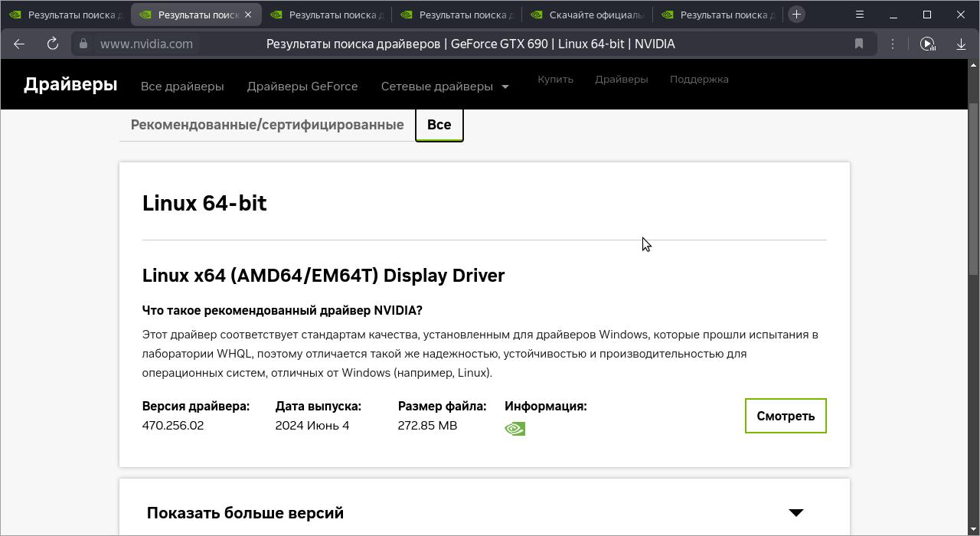Open the three-dot menu beside address bar
980x536 pixels.
coord(893,44)
